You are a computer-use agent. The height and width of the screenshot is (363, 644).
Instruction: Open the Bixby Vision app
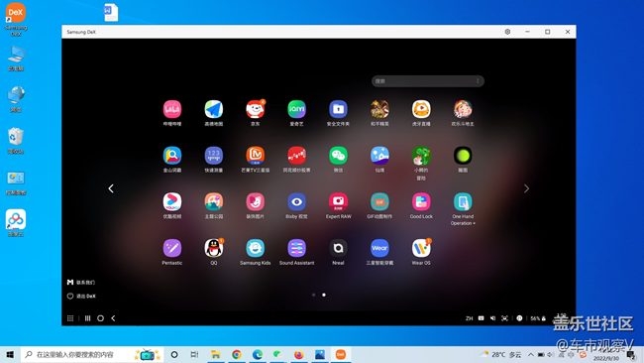tap(296, 202)
